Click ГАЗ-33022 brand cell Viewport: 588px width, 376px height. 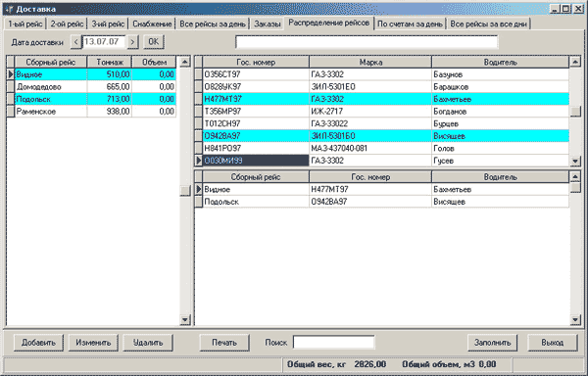tap(370, 124)
